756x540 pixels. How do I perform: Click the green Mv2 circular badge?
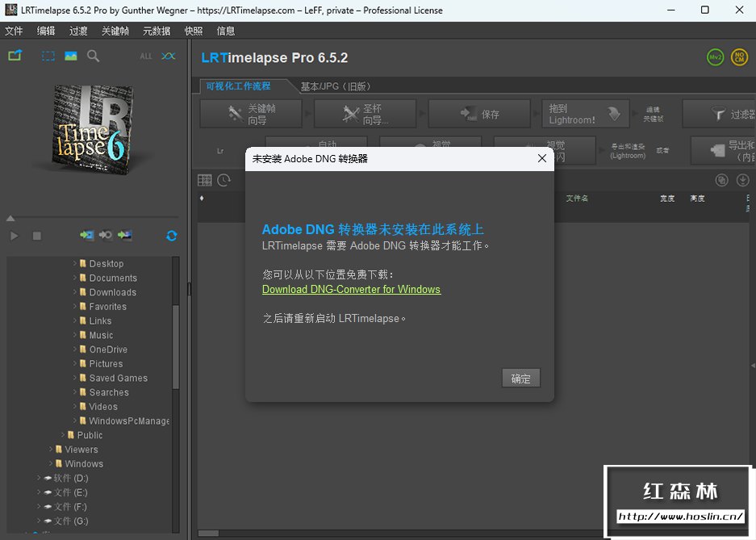point(715,57)
